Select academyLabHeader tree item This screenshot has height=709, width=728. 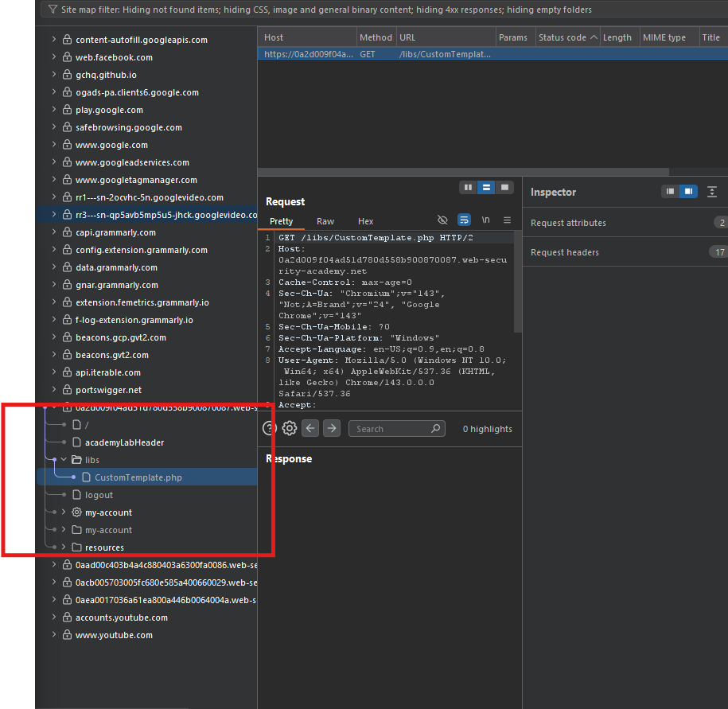(x=124, y=442)
